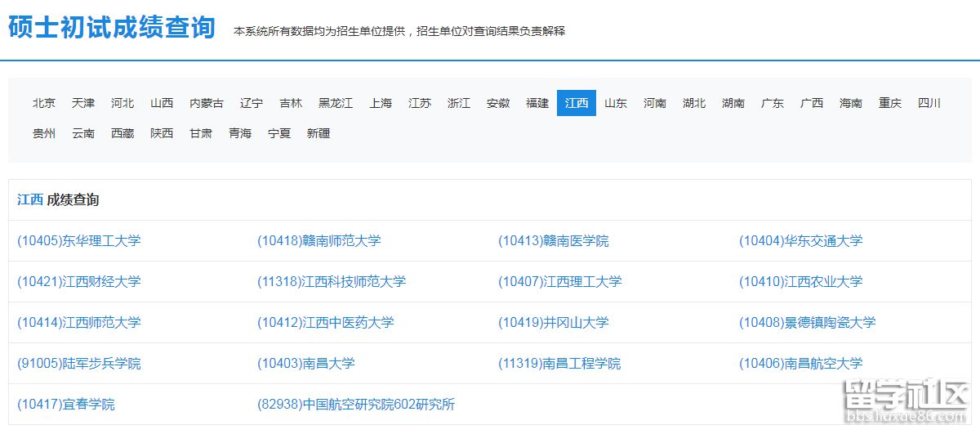Open (10405)东华理工大学 score query

79,240
